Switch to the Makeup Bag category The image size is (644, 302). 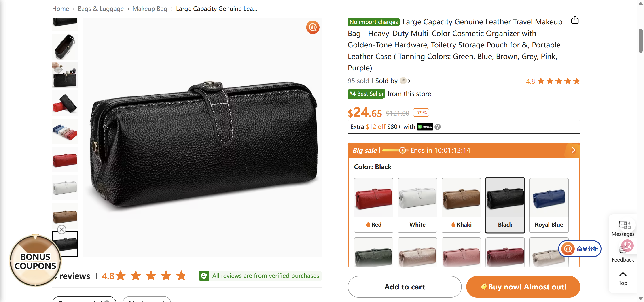pos(150,9)
